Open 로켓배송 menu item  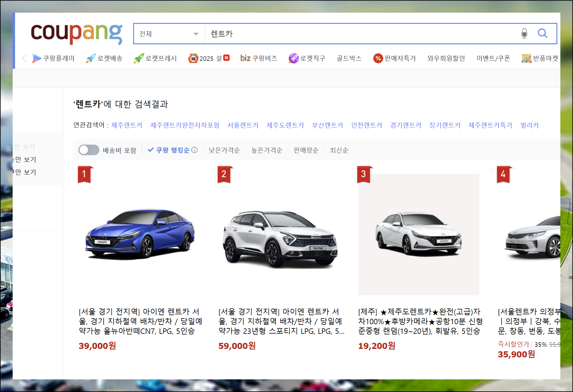pyautogui.click(x=104, y=58)
